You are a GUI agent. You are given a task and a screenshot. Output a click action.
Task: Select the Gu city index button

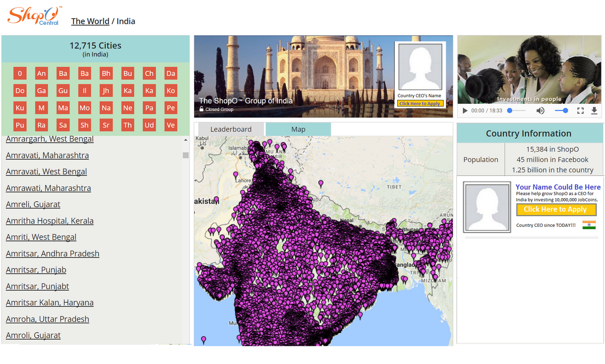click(x=63, y=91)
